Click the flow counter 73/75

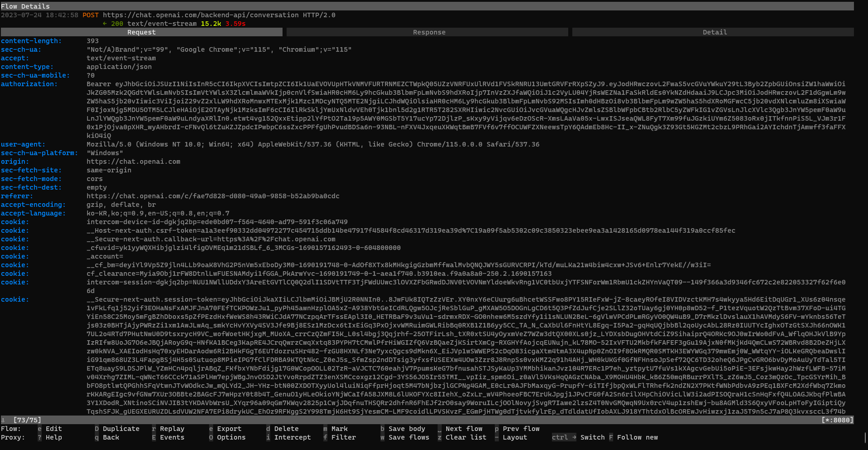[x=28, y=420]
